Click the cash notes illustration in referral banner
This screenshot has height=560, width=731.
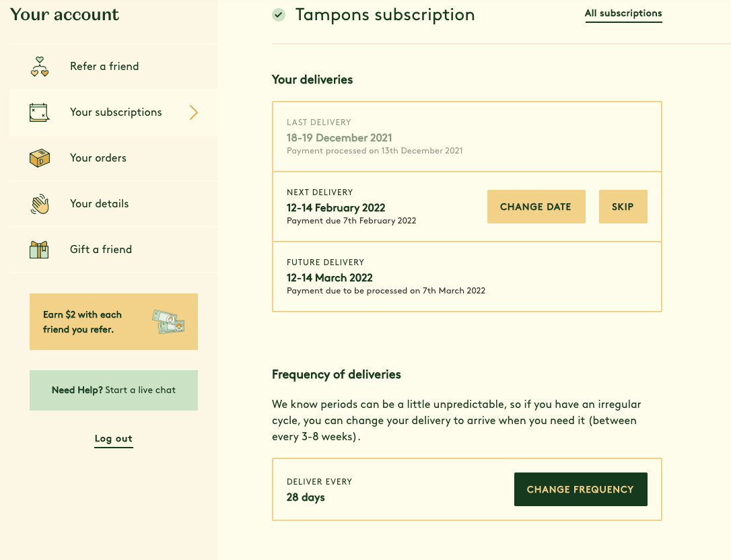point(168,322)
